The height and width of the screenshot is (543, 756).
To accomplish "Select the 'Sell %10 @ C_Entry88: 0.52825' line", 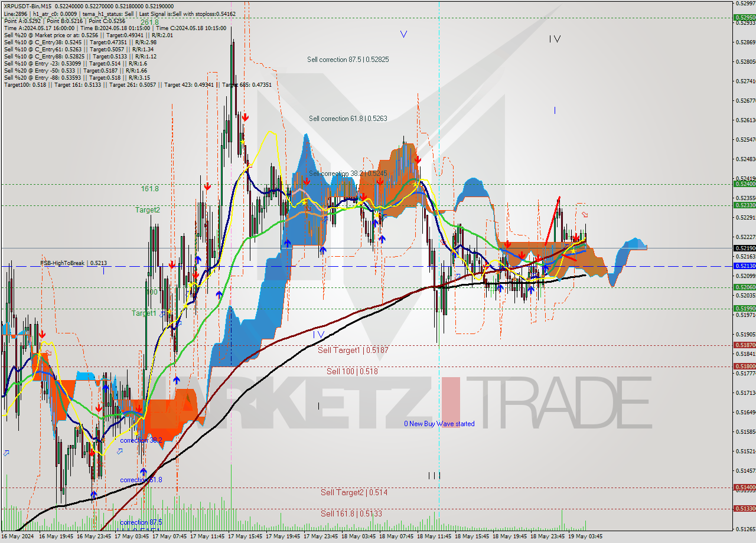I will (x=80, y=56).
